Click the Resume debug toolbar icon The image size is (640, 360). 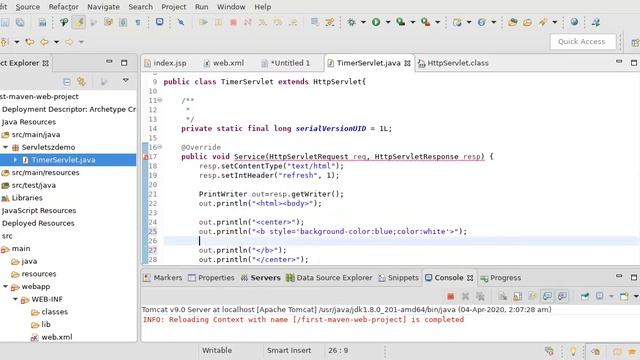click(x=203, y=22)
